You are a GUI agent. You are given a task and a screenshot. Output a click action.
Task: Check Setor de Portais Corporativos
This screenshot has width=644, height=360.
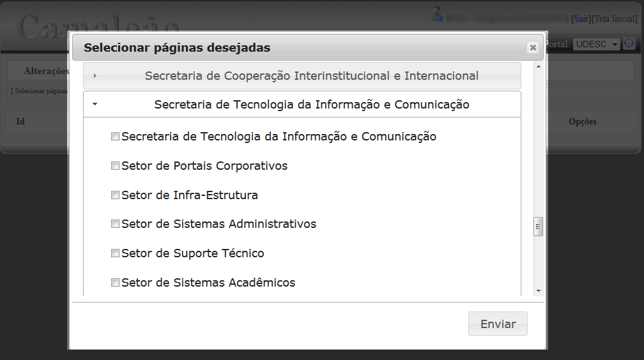(x=116, y=166)
